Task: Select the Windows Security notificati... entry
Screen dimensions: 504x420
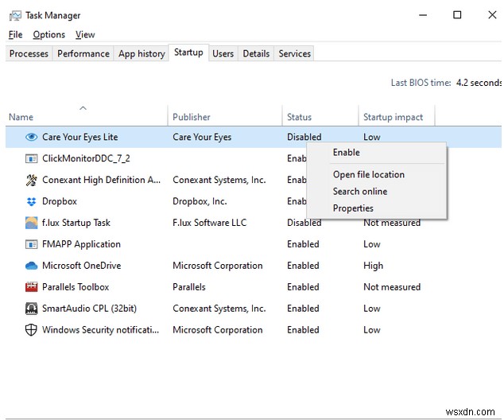Action: pos(101,330)
